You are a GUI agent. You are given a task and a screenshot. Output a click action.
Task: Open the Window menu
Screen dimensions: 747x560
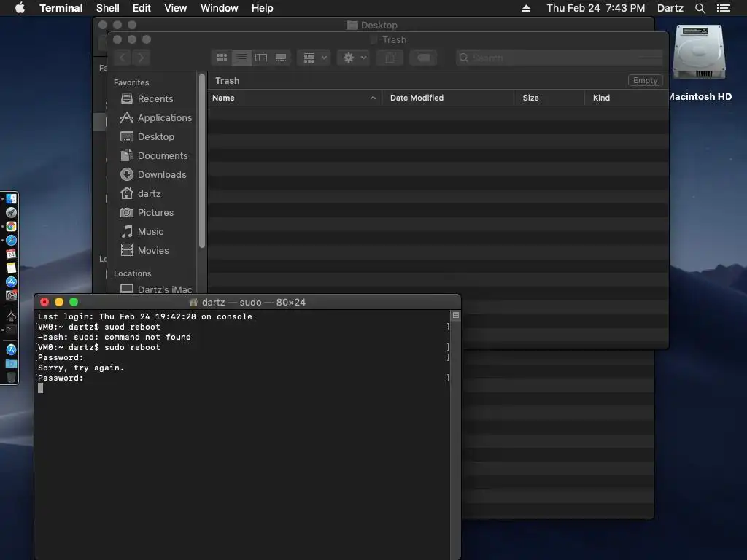(x=219, y=8)
